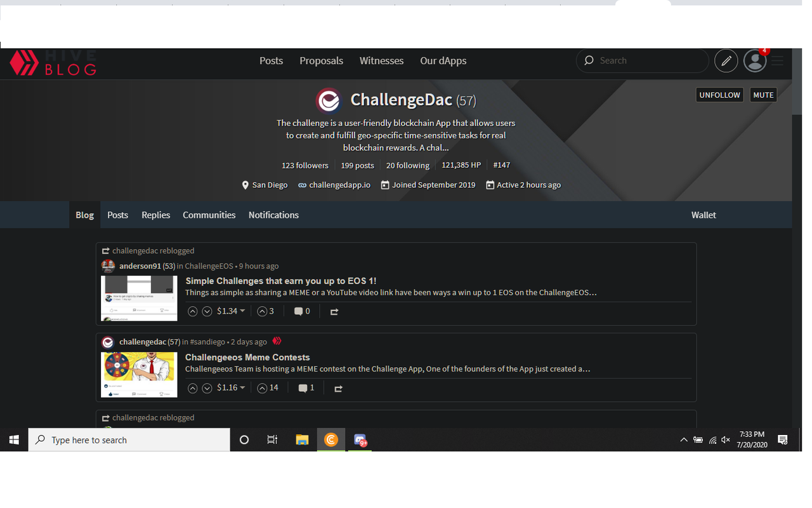Downvote the Simple Challenges post
Viewport: 812px width, 508px height.
pyautogui.click(x=207, y=311)
